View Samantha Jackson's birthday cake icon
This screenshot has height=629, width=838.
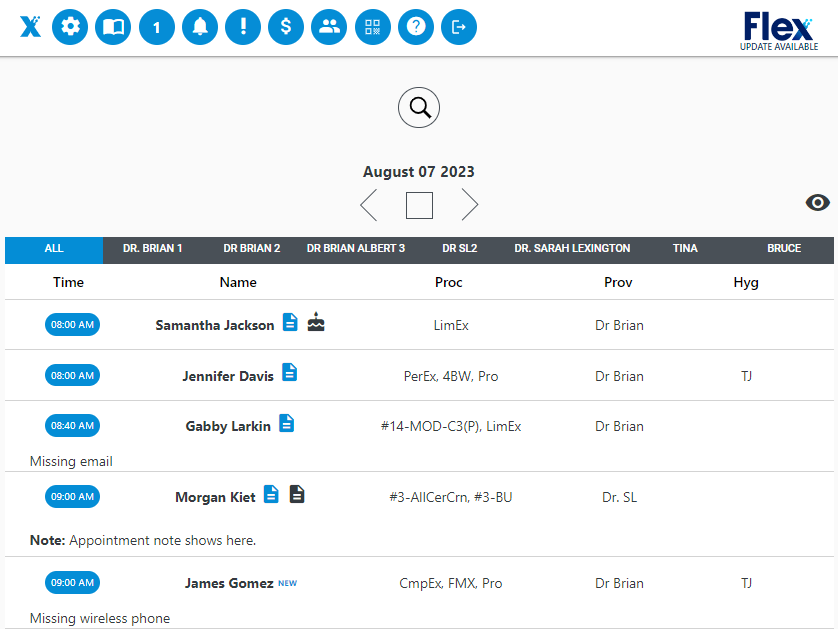[314, 322]
